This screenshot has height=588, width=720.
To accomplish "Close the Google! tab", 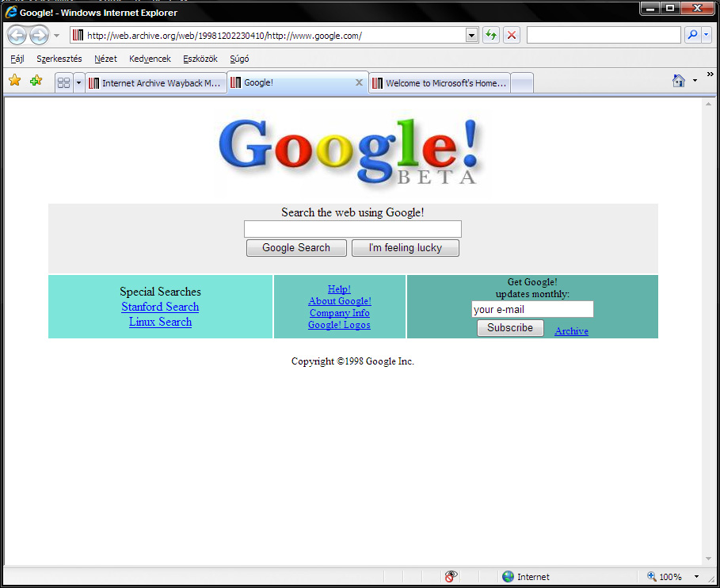I will 359,82.
